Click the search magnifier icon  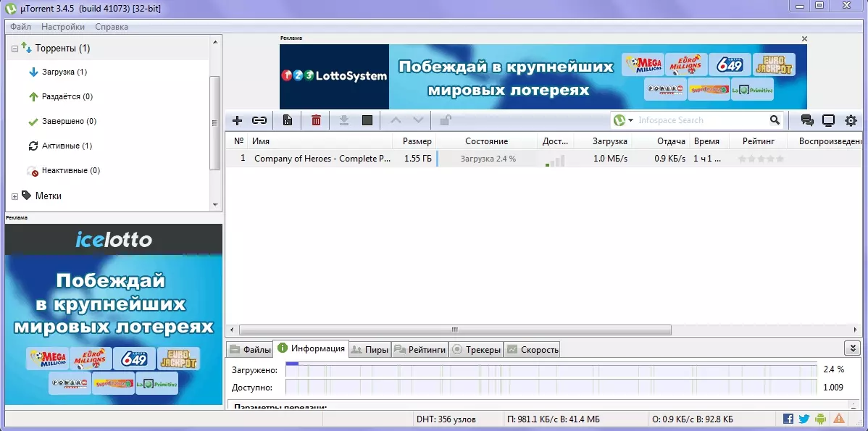[x=775, y=120]
